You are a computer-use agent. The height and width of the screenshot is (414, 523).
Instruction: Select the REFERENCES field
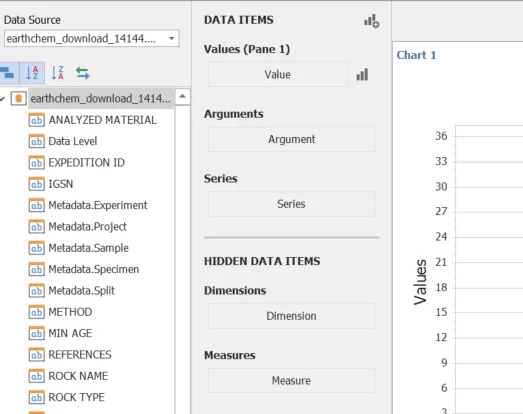coord(80,355)
